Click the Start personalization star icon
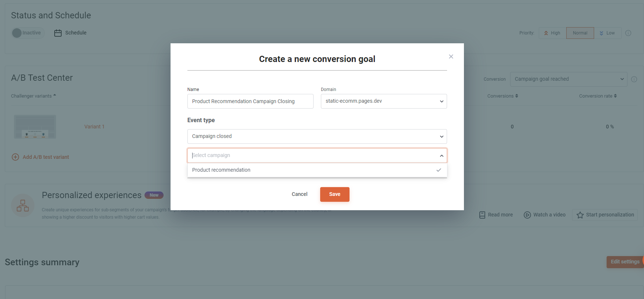This screenshot has width=644, height=299. [580, 215]
